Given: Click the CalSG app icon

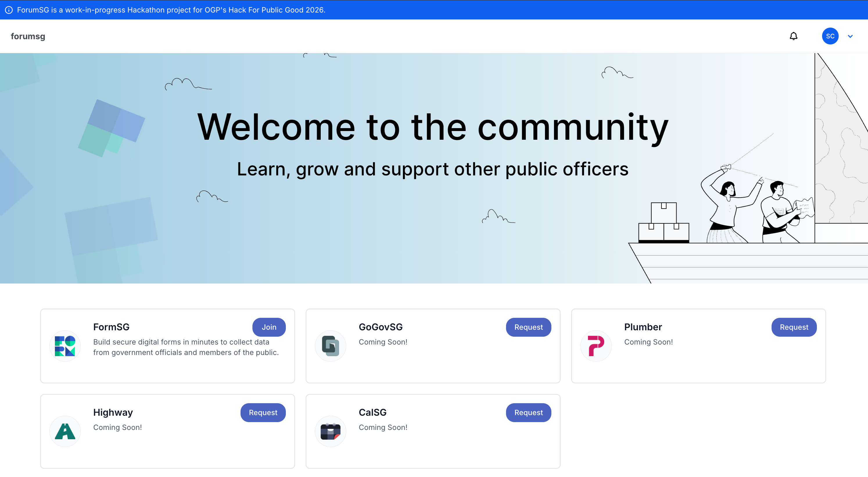Looking at the screenshot, I should pos(330,431).
